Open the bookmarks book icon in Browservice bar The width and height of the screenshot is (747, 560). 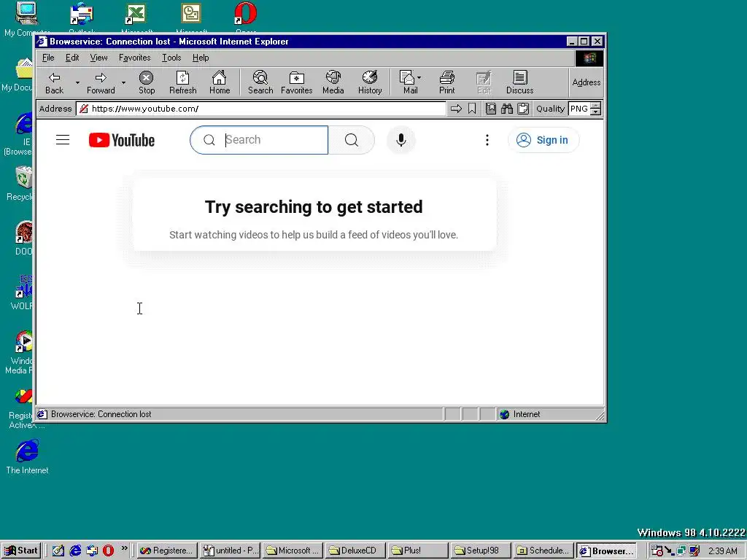coord(491,109)
